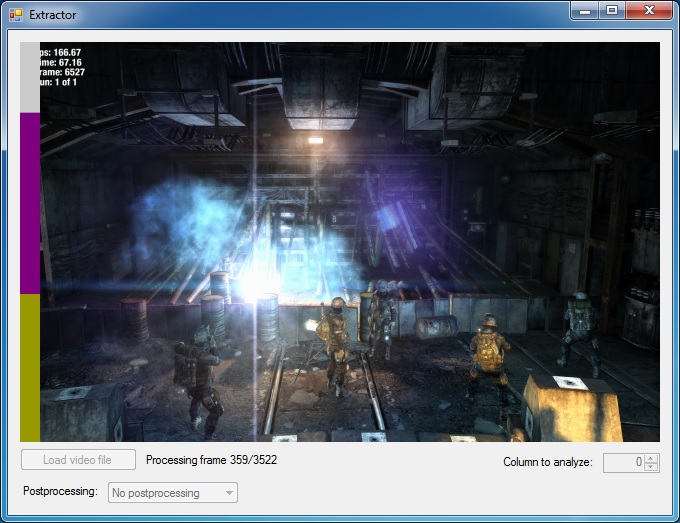Click the olive color band beside the video
Image resolution: width=680 pixels, height=523 pixels.
(30, 368)
